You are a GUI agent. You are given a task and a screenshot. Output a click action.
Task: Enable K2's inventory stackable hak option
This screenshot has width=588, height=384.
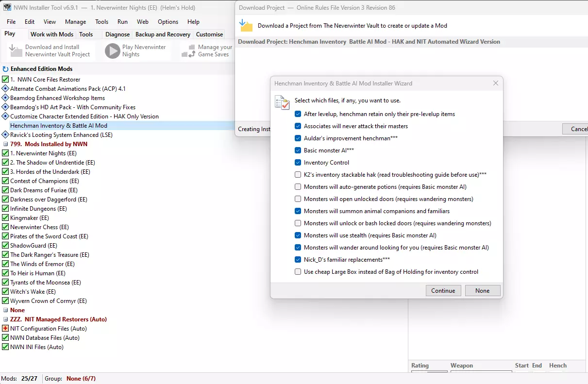(298, 175)
